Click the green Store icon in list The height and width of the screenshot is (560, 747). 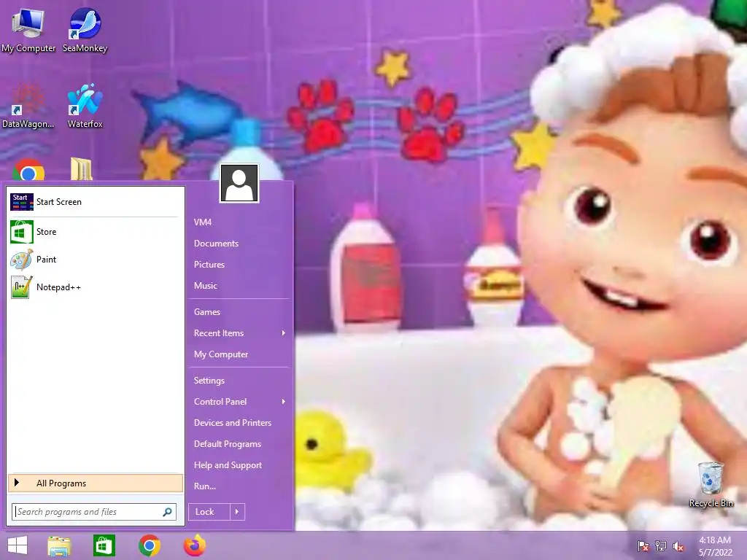(21, 232)
